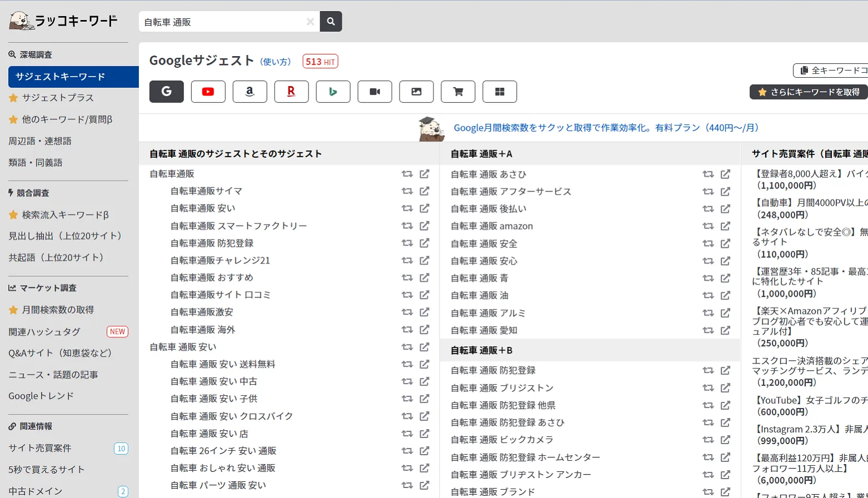Image resolution: width=868 pixels, height=498 pixels.
Task: Click 自転車 通販 安い クロスバイク keyword
Action: (232, 416)
